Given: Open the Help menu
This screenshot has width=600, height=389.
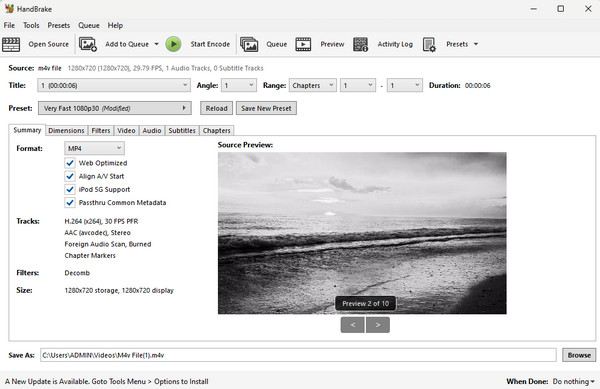Looking at the screenshot, I should pyautogui.click(x=115, y=25).
